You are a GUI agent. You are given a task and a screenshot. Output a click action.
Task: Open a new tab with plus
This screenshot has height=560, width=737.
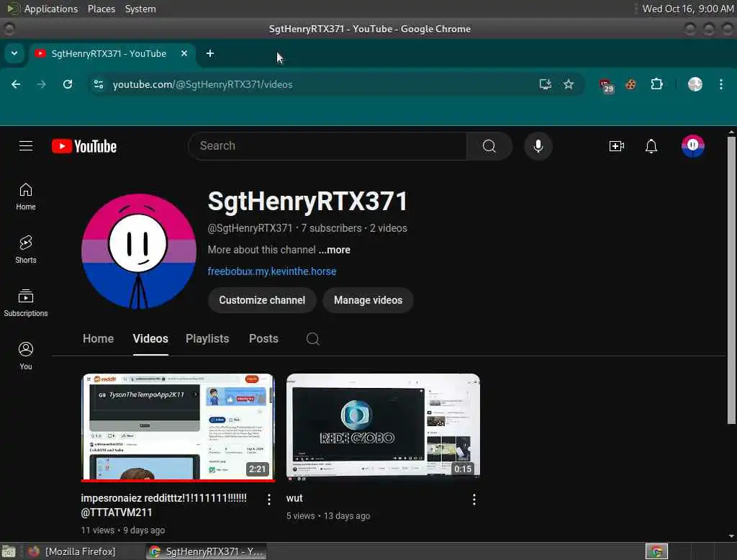tap(210, 53)
